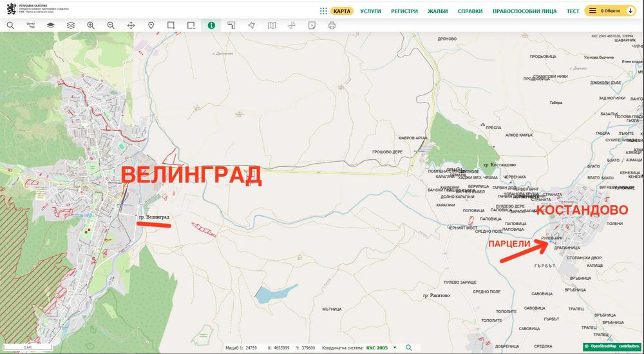Toggle the green info tool
Image resolution: width=644 pixels, height=354 pixels.
[x=211, y=26]
